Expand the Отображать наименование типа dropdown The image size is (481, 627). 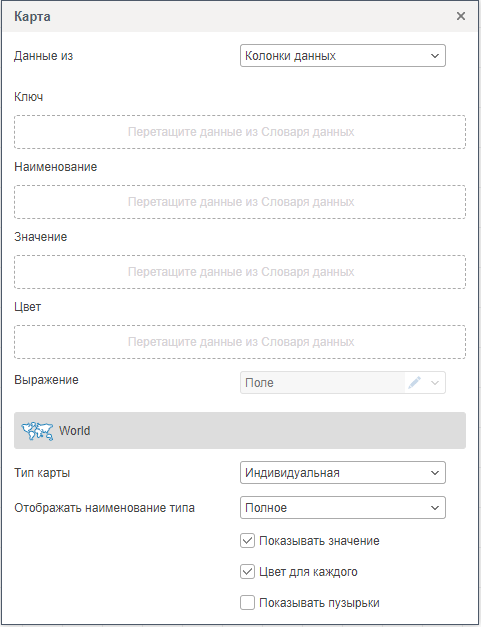click(x=343, y=508)
